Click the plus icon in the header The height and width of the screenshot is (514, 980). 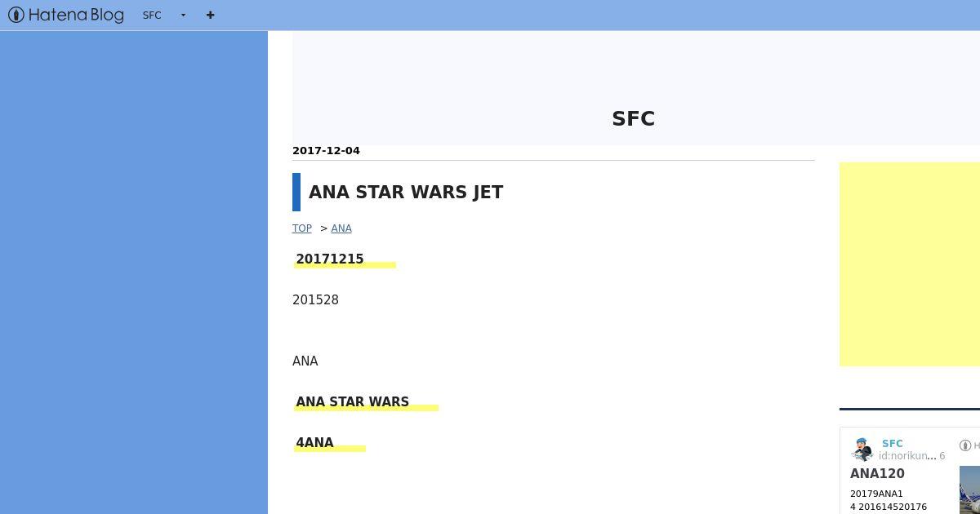(x=210, y=15)
